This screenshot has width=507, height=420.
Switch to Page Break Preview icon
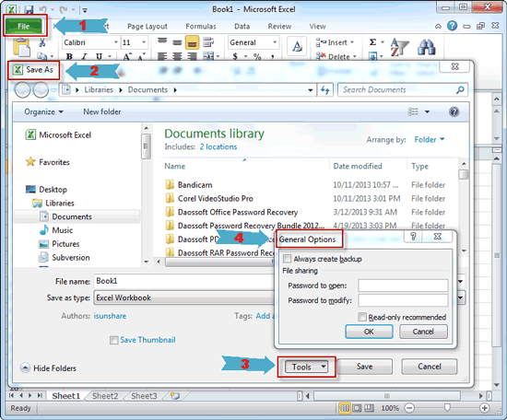[370, 408]
